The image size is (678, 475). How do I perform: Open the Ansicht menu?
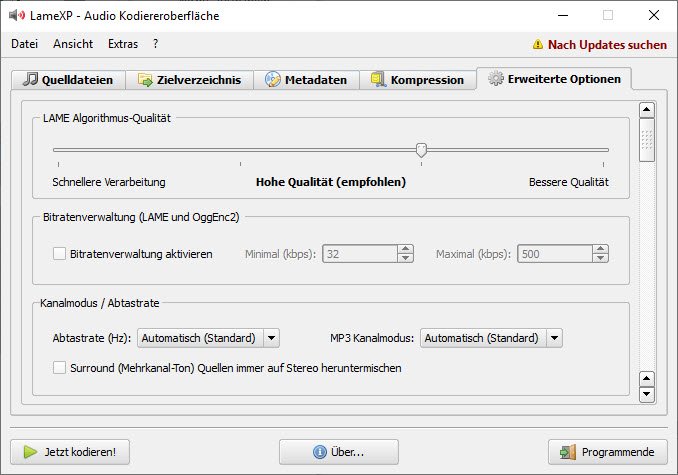click(73, 44)
